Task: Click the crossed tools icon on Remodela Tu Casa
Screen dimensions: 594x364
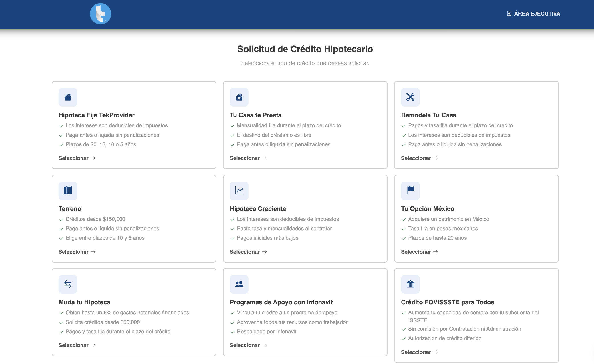Action: pos(410,97)
